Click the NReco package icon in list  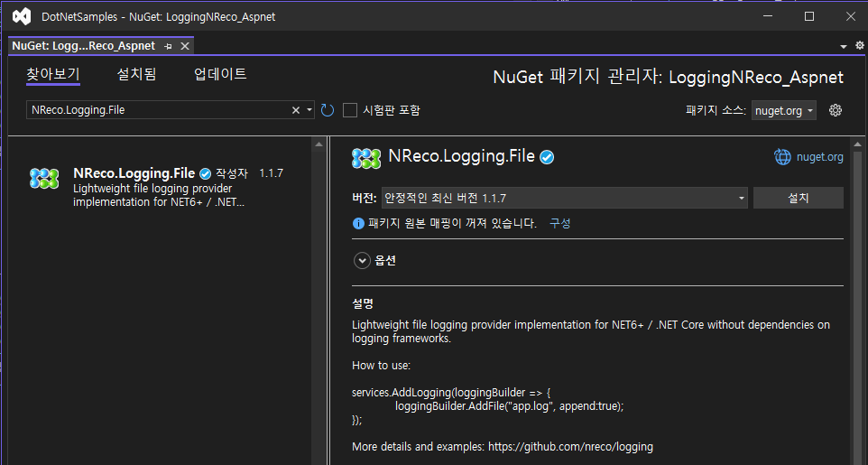[43, 179]
